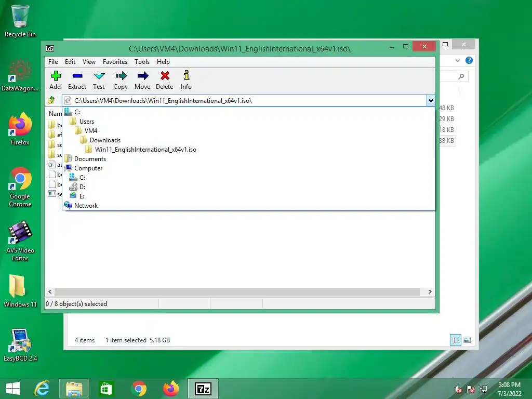Select Computer in the dropdown list
532x399 pixels.
coord(249,168)
